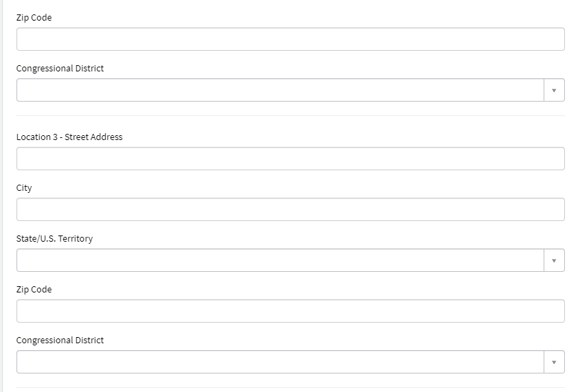Viewport: 578px width, 392px height.
Task: Click the Location 3 Street Address field
Action: point(290,159)
